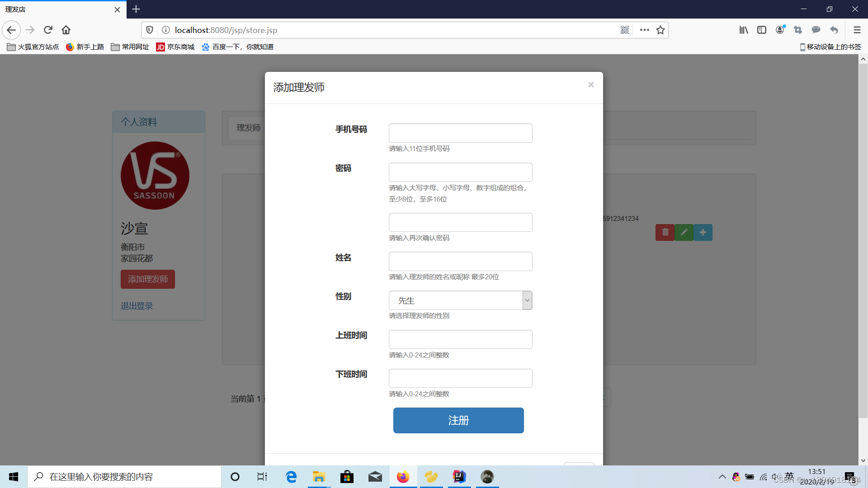Switch to Firefox taskbar icon
This screenshot has height=488, width=868.
[x=403, y=477]
